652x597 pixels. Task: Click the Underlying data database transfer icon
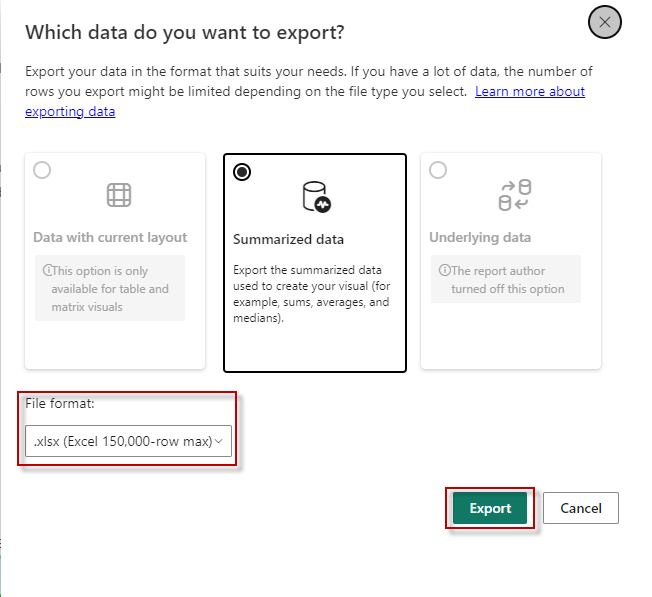tap(514, 196)
